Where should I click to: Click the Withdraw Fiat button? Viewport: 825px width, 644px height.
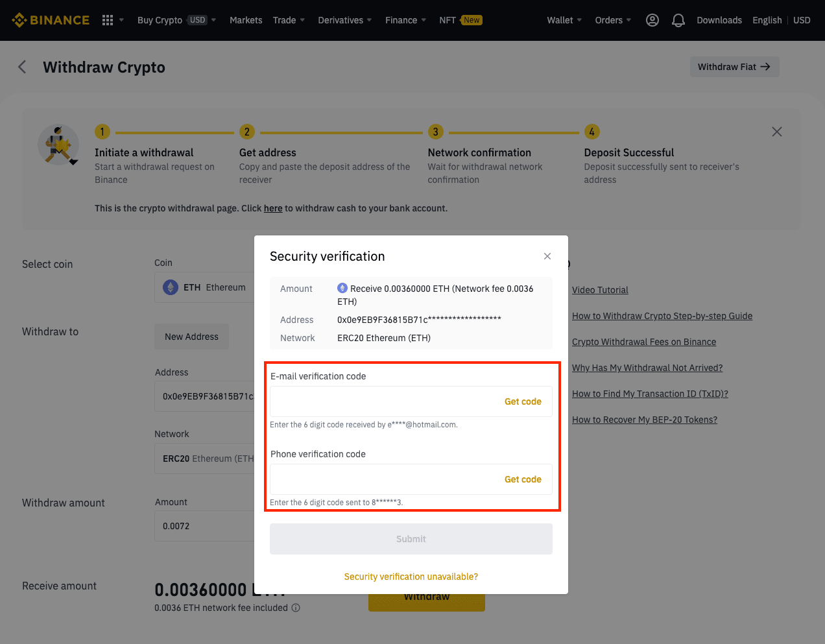pyautogui.click(x=734, y=67)
